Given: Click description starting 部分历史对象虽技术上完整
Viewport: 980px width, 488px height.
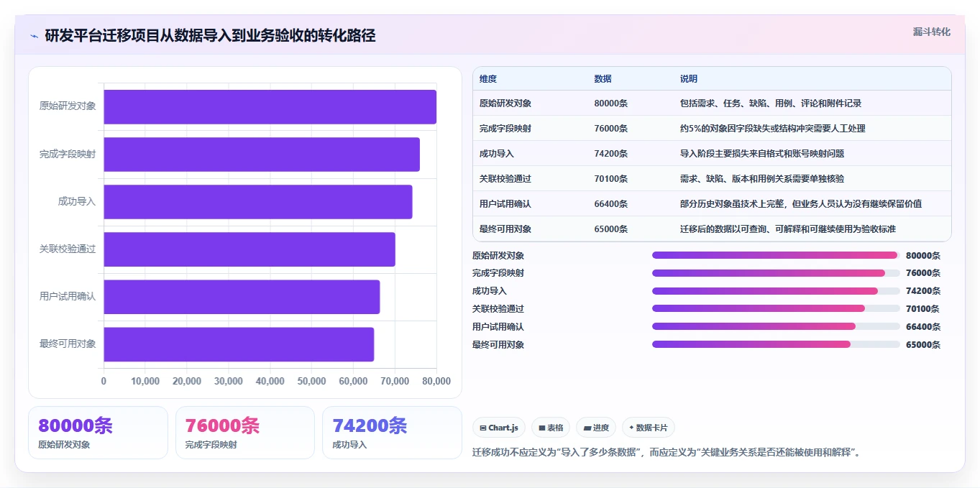Looking at the screenshot, I should tap(801, 203).
